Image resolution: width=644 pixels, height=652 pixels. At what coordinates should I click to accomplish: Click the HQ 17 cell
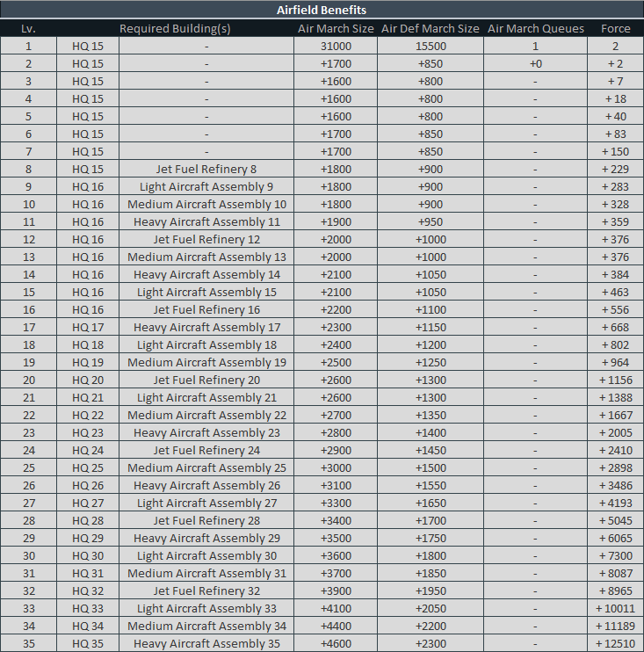[88, 327]
